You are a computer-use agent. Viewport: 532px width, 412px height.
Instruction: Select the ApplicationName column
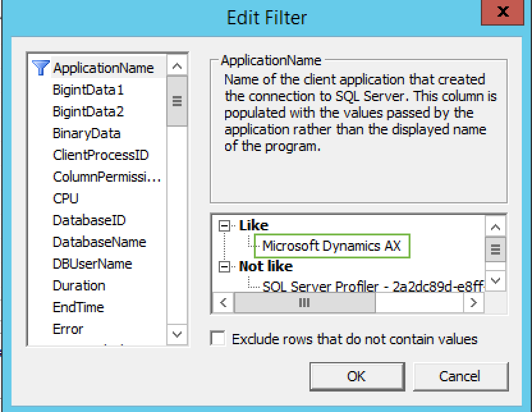tap(103, 68)
